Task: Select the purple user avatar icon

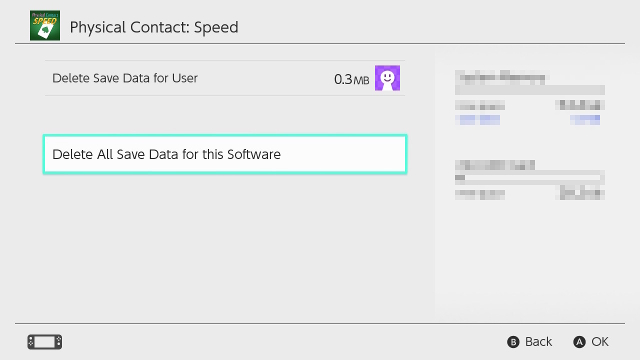Action: pyautogui.click(x=387, y=78)
